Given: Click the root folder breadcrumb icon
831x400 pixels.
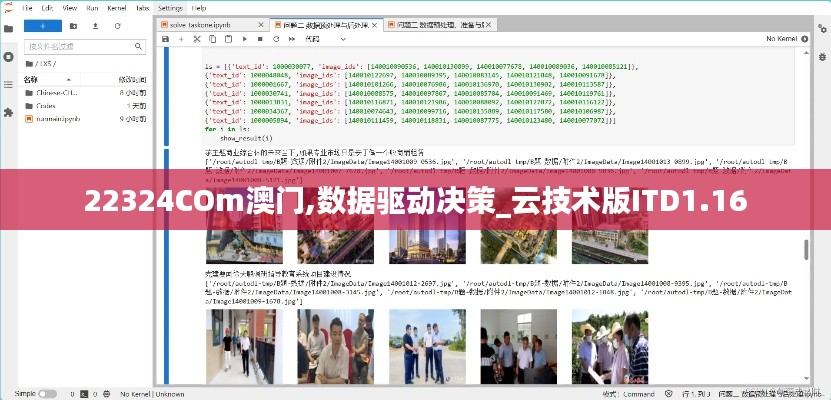Looking at the screenshot, I should click(29, 64).
